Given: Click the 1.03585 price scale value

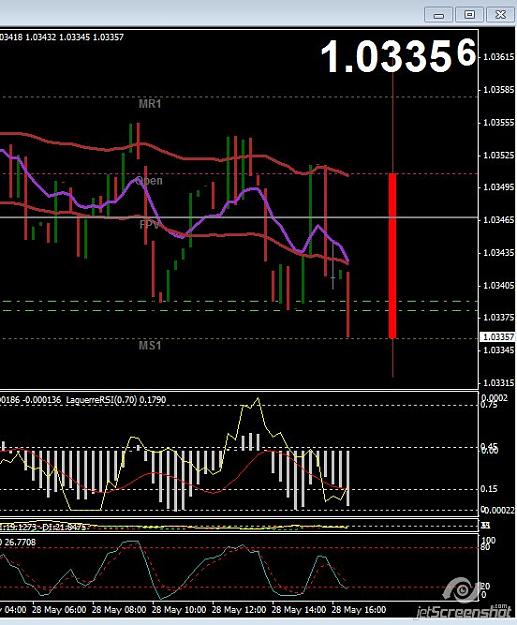Looking at the screenshot, I should point(498,90).
